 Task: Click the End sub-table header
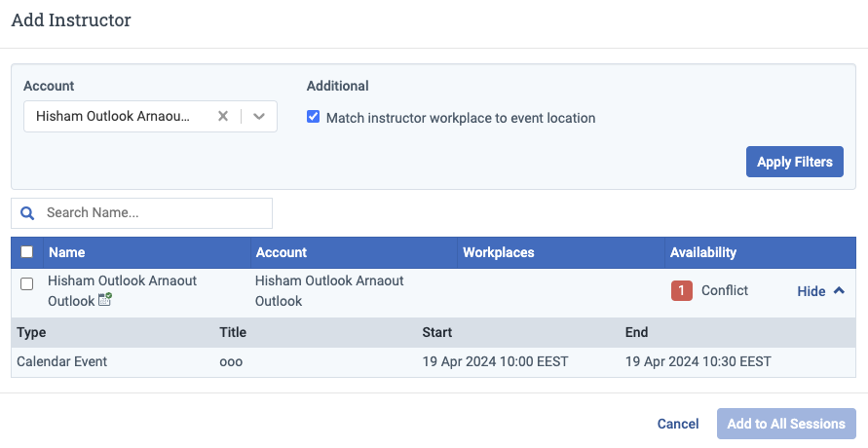point(636,332)
